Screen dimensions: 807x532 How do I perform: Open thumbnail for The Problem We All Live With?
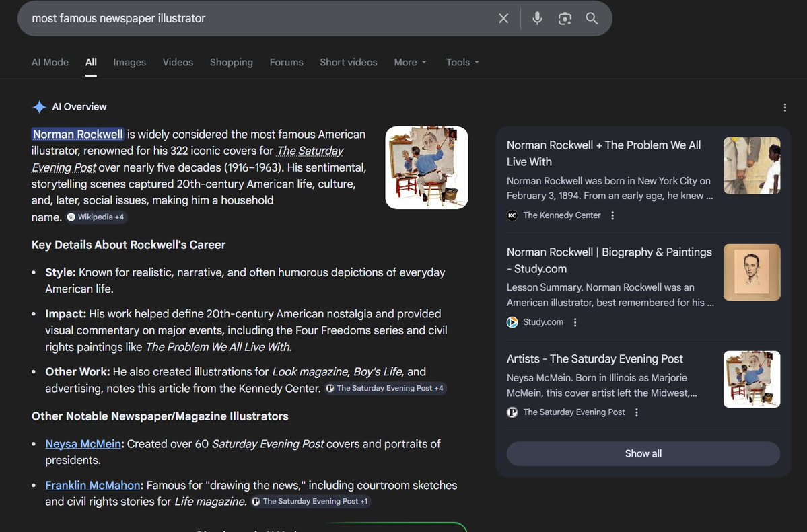coord(752,165)
